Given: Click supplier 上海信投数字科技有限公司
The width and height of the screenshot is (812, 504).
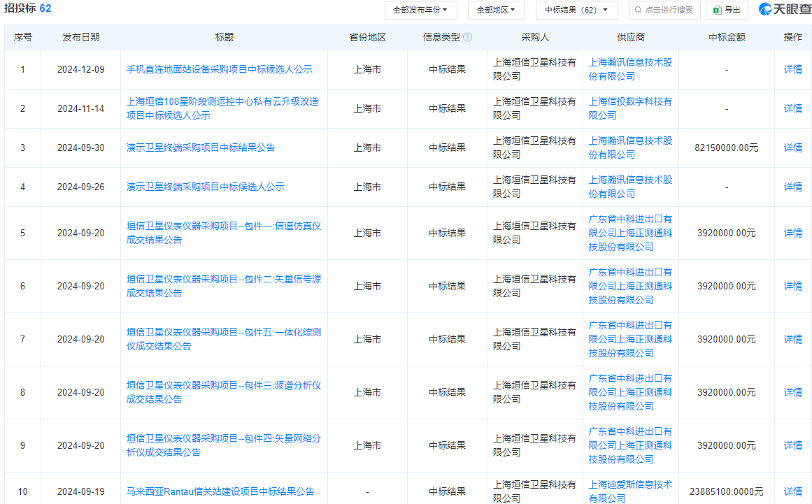Looking at the screenshot, I should coord(630,108).
